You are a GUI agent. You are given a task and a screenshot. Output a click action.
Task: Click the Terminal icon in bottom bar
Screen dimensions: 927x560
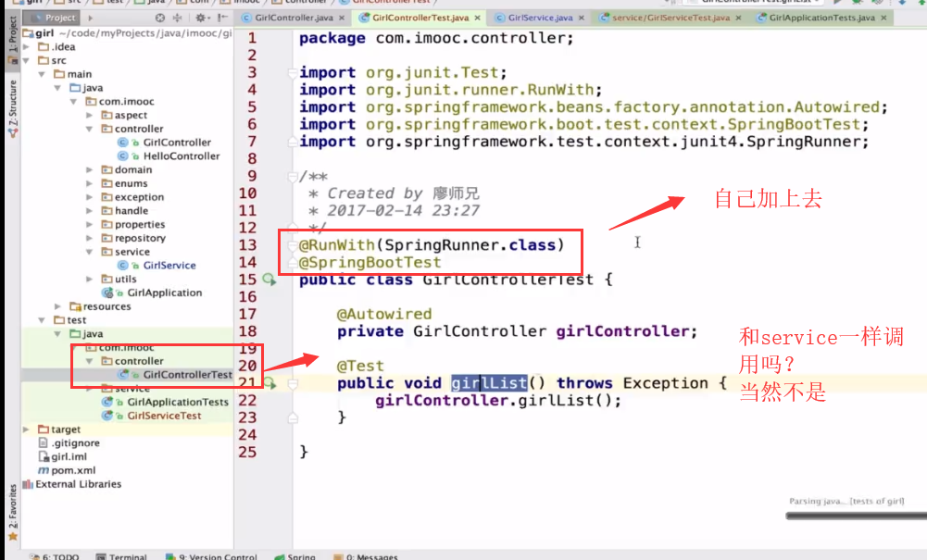tap(101, 556)
